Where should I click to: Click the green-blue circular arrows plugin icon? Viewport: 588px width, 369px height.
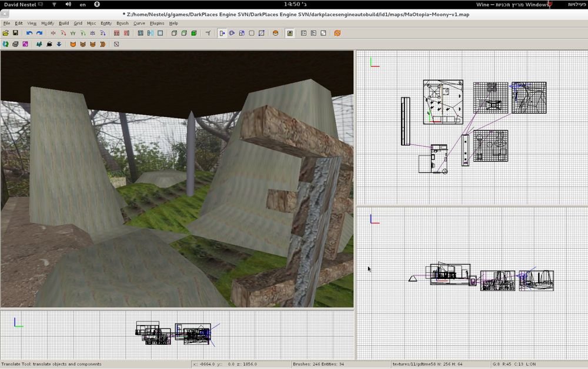(6, 44)
